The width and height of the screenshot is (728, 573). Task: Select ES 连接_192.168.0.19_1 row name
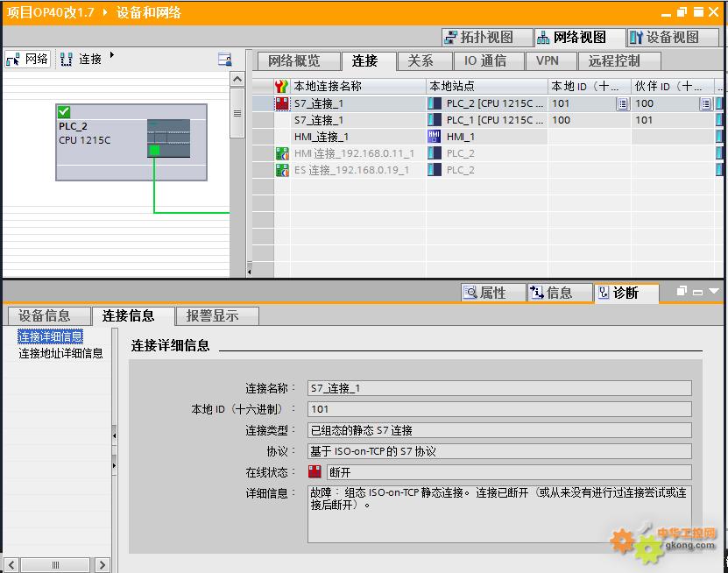(x=351, y=171)
